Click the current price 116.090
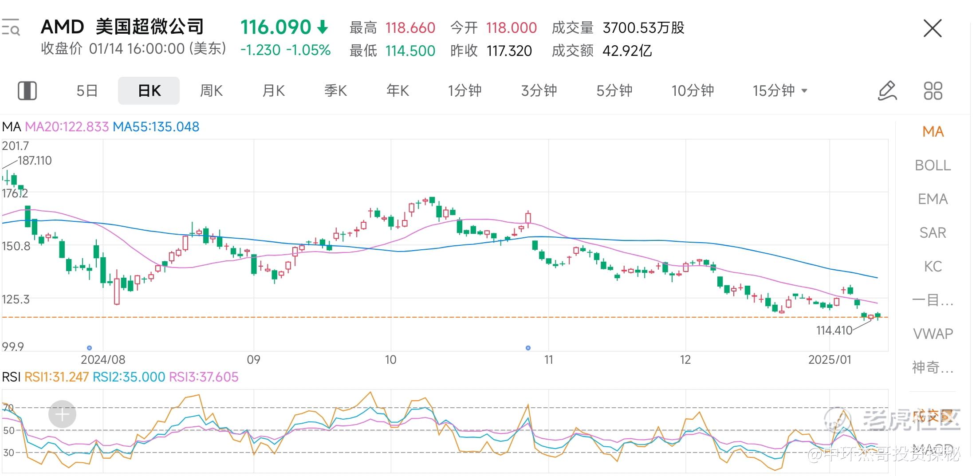 click(x=276, y=27)
